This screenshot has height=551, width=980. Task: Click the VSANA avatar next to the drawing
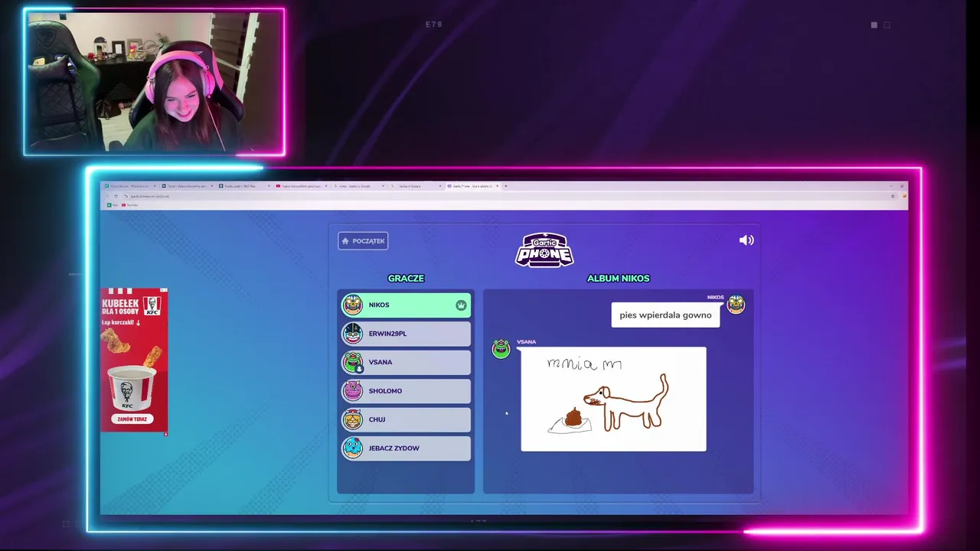[501, 350]
